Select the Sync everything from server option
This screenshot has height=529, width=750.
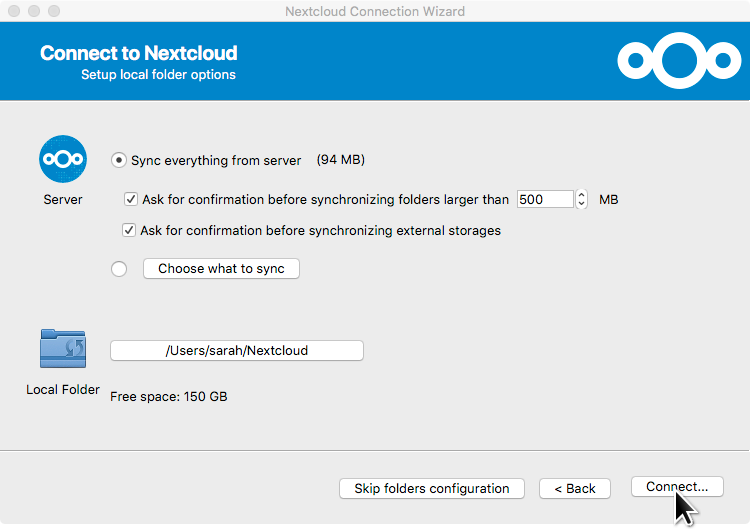[x=120, y=160]
